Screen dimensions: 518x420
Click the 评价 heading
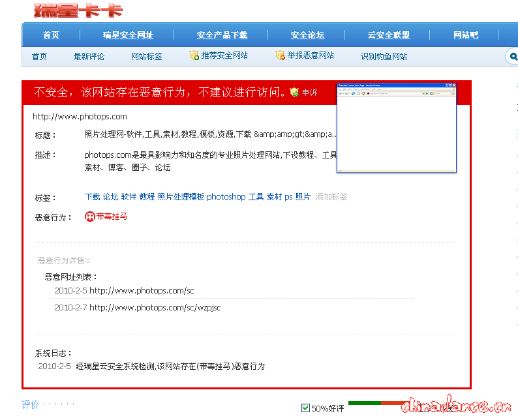tap(30, 404)
